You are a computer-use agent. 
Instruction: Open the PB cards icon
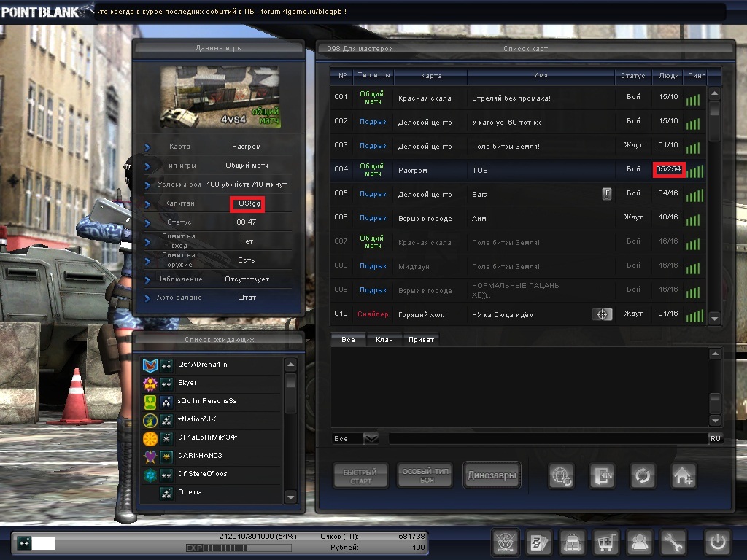(x=539, y=542)
